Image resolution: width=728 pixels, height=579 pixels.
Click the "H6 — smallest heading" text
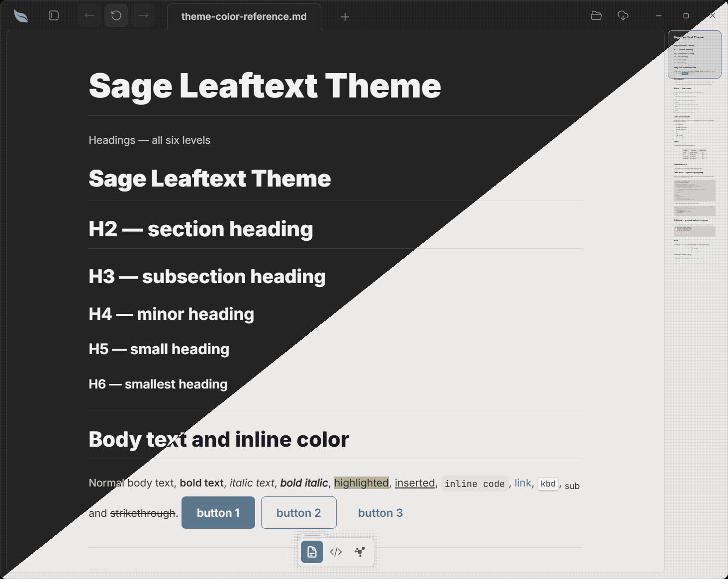click(x=158, y=385)
